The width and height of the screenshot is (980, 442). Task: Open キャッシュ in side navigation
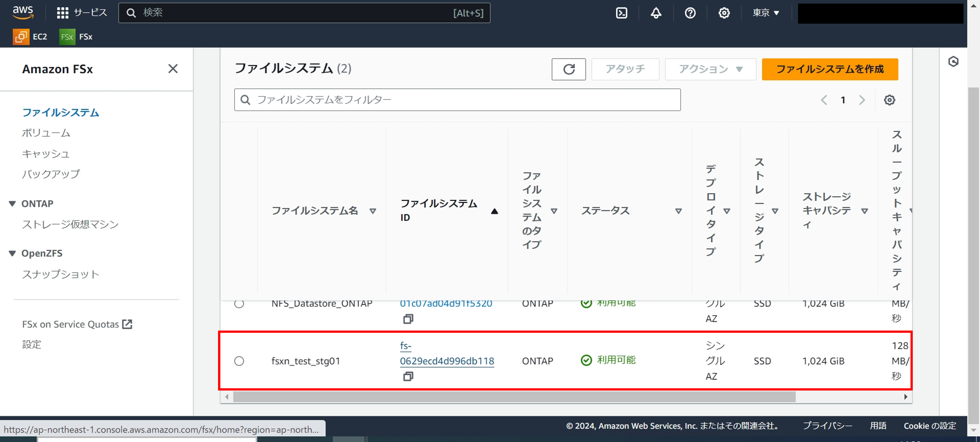pos(46,154)
